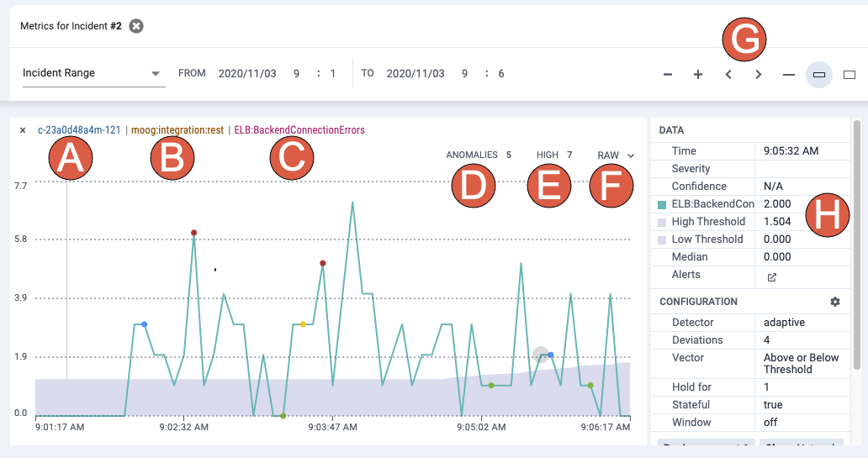Click the Metrics for Incident #2 tab title
This screenshot has height=458, width=868.
71,26
